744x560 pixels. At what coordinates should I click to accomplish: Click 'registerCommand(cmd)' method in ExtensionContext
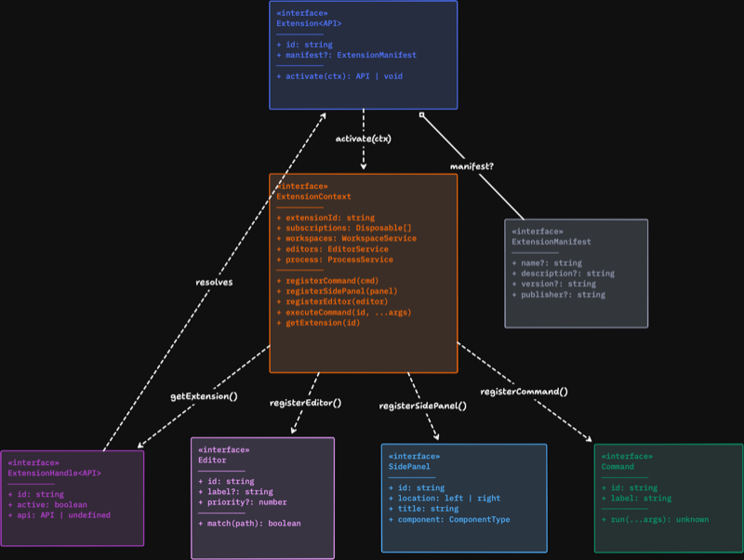(332, 281)
